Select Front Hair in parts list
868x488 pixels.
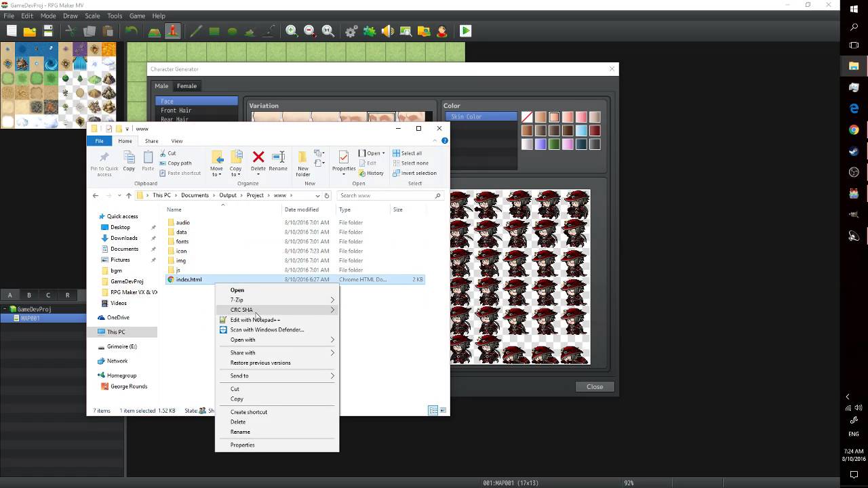tap(197, 110)
